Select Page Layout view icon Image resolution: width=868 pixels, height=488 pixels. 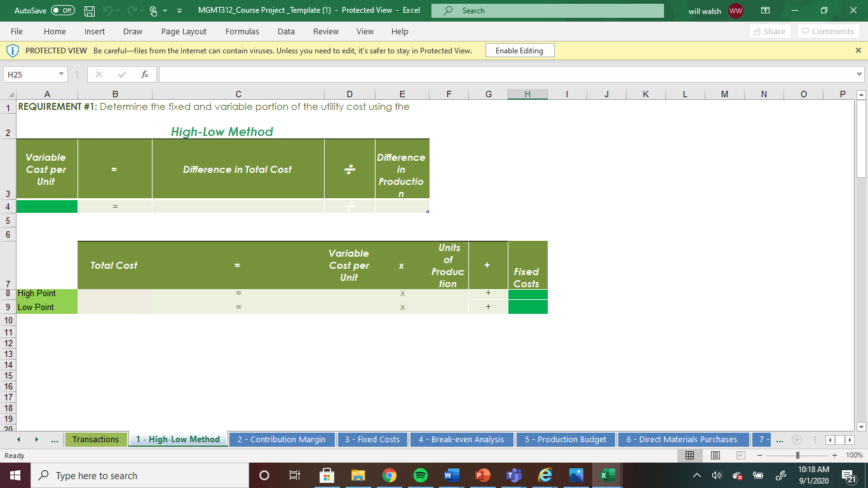click(x=715, y=456)
